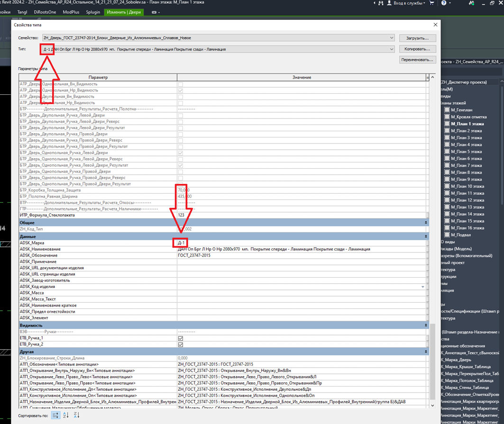Click the Копировать... button
Image resolution: width=504 pixels, height=424 pixels.
tap(418, 49)
